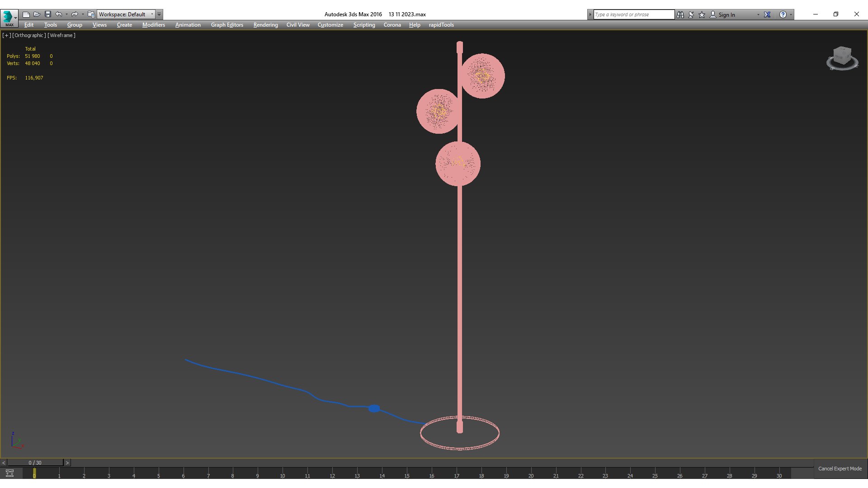This screenshot has height=488, width=868.
Task: Open the Graph Editors menu
Action: click(227, 25)
